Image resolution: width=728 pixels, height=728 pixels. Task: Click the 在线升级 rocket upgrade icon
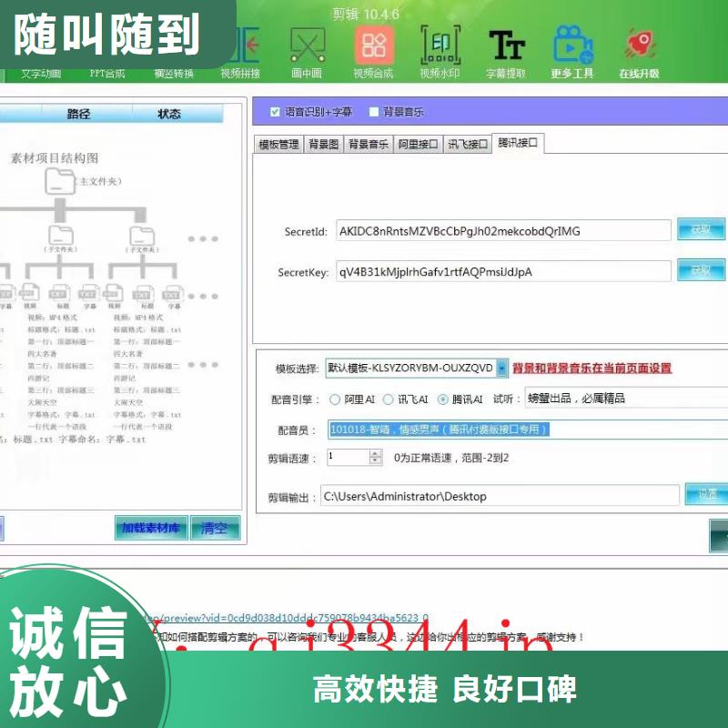point(640,52)
